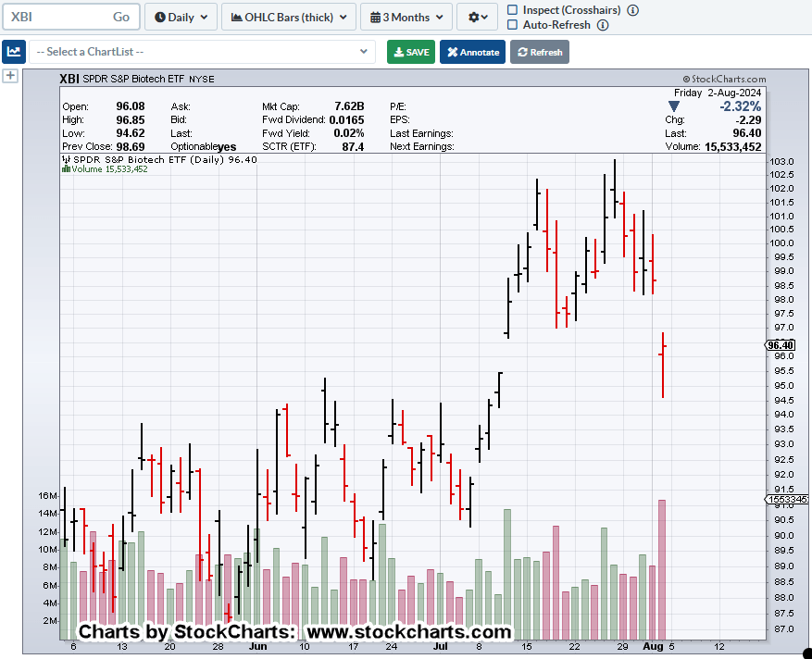Open the 3 Months range dropdown

coord(406,17)
